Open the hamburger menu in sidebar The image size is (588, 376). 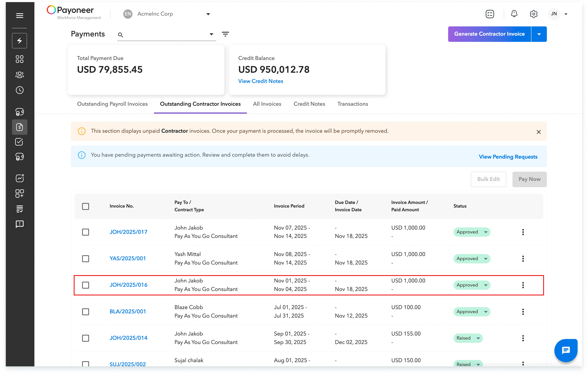coord(20,16)
